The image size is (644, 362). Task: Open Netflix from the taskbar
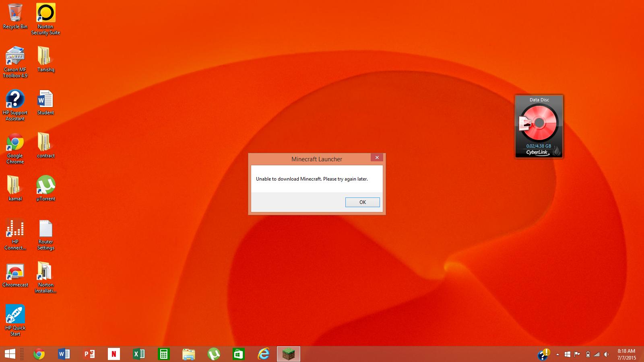[114, 354]
